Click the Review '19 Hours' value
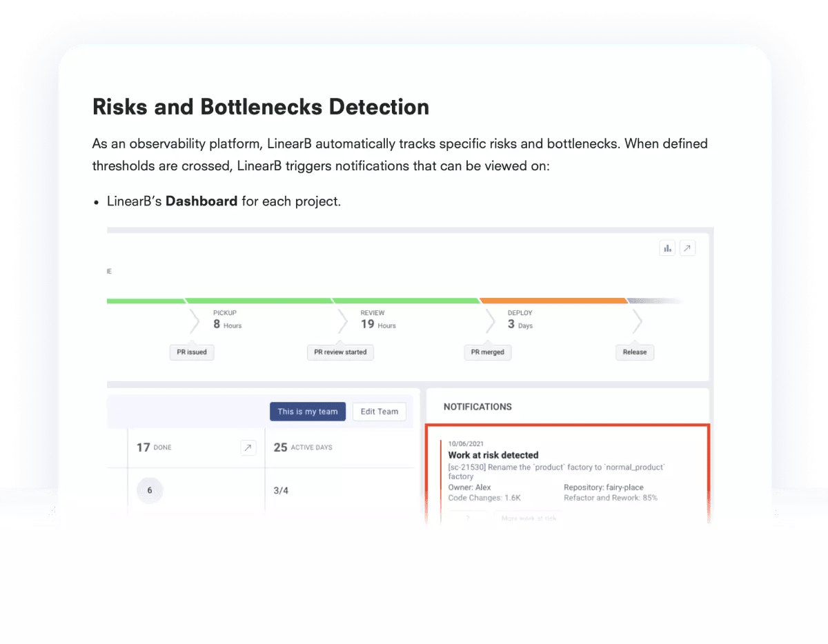Screen dimensions: 828x644 378,325
